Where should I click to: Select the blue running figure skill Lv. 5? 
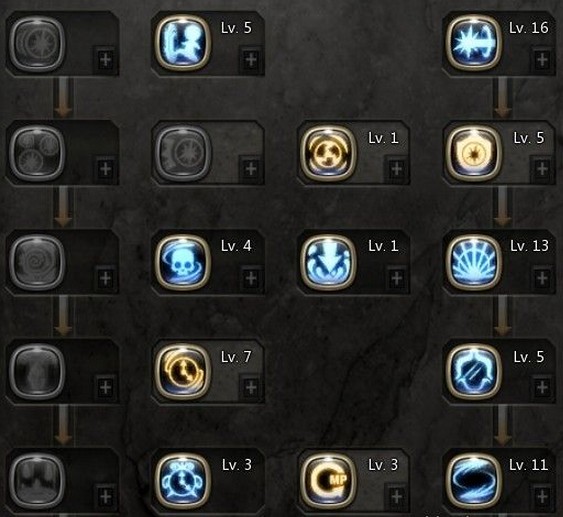pos(183,43)
